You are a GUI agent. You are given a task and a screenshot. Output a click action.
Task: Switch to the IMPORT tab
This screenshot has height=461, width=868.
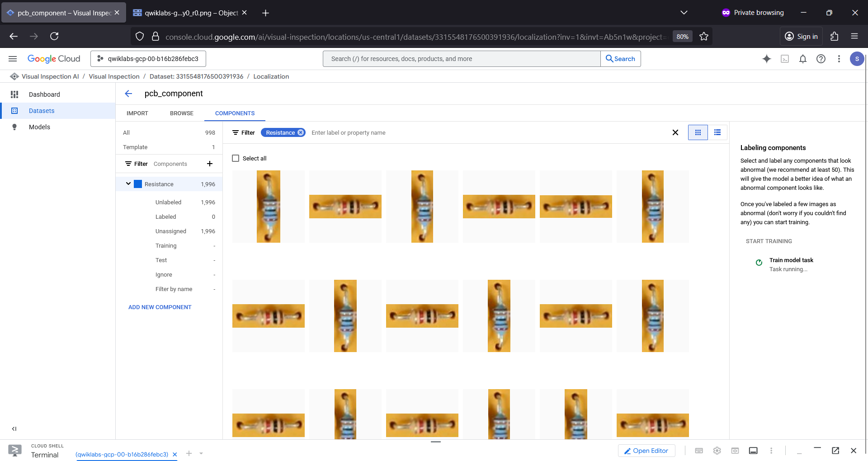click(x=137, y=113)
